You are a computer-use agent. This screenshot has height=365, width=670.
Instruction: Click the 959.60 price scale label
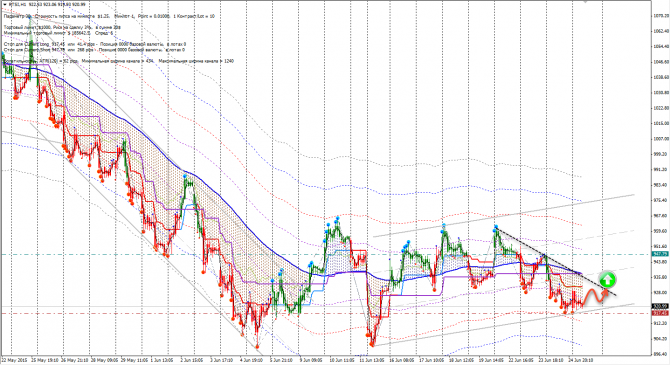(x=661, y=231)
